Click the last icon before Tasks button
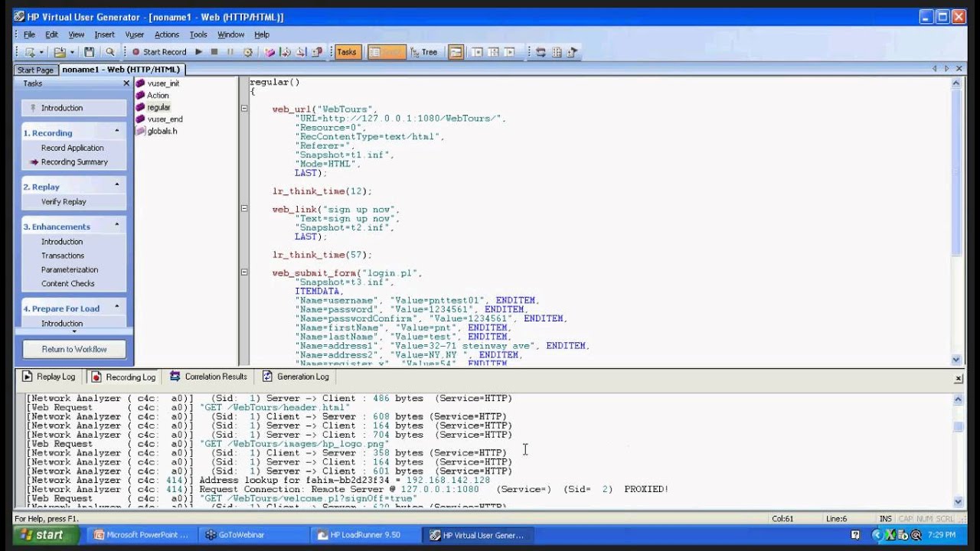 click(x=318, y=52)
